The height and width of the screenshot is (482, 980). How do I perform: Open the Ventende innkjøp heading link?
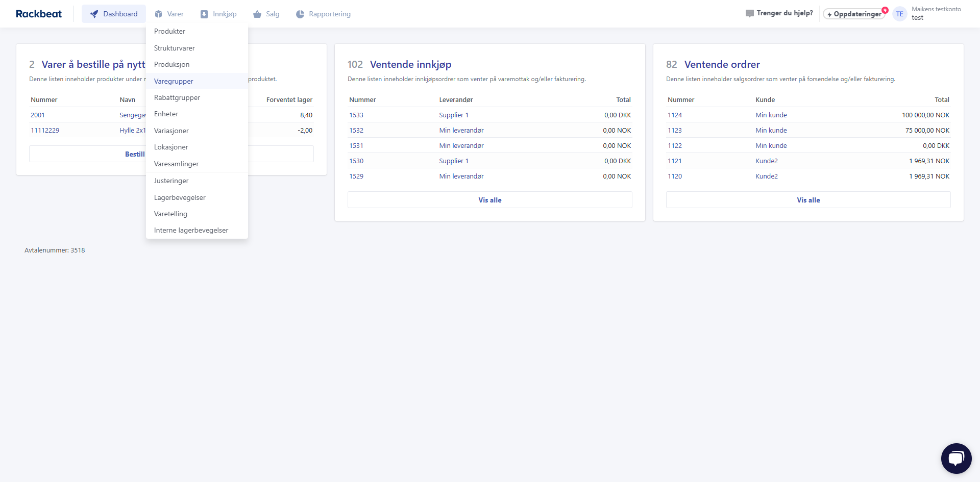point(410,64)
